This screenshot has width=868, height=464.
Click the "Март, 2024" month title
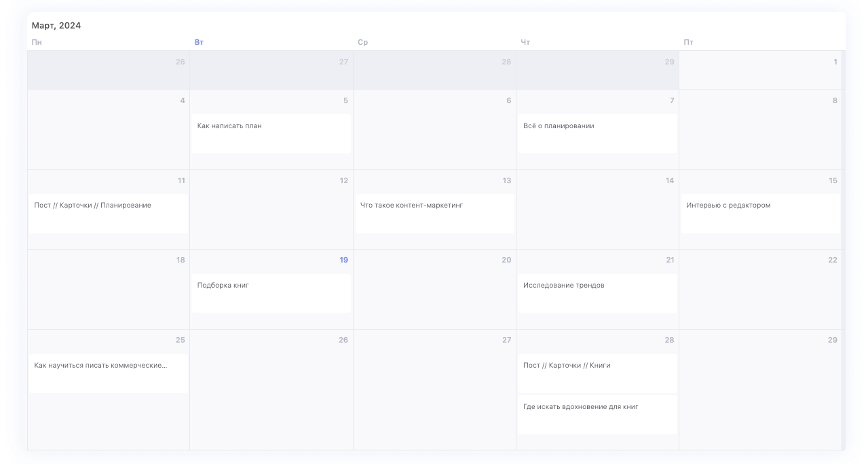click(56, 26)
